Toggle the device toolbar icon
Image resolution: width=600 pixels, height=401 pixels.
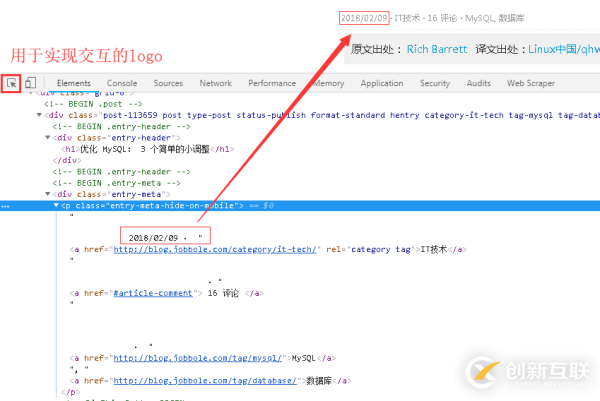pyautogui.click(x=30, y=83)
